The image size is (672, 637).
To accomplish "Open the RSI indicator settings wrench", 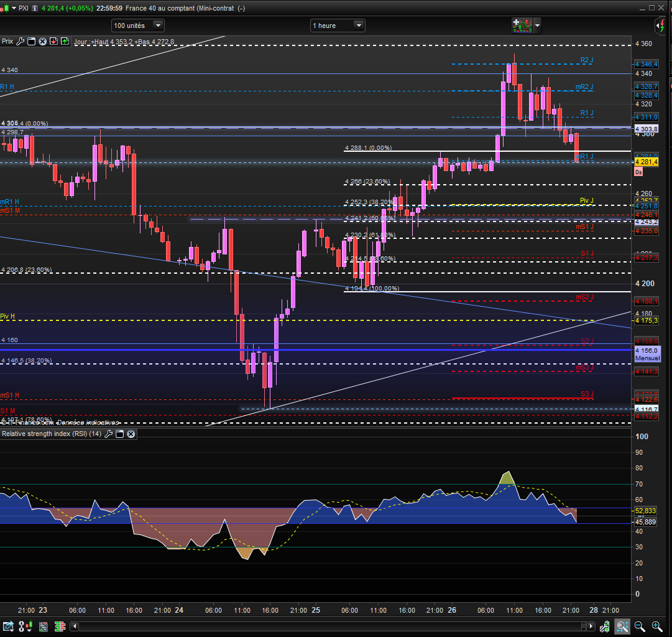I will [109, 434].
